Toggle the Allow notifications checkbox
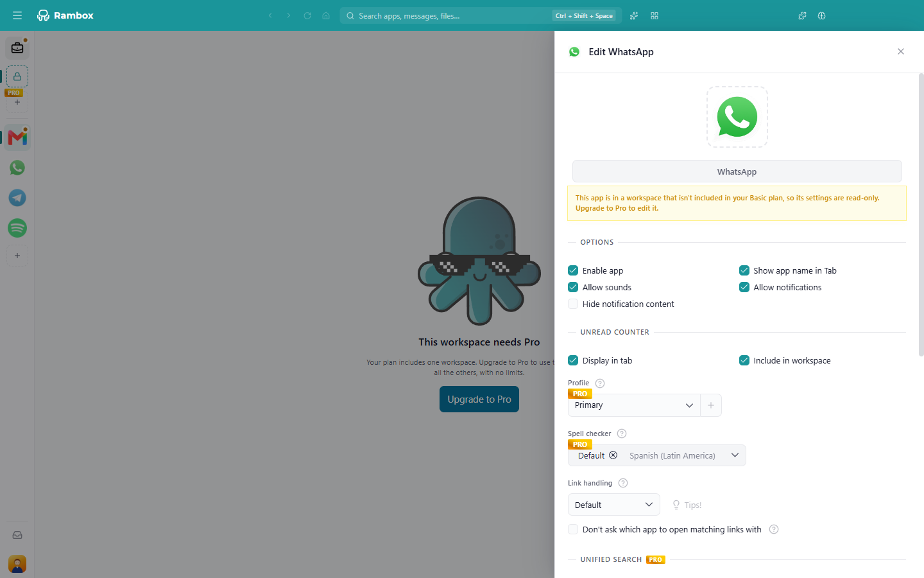 pos(744,287)
